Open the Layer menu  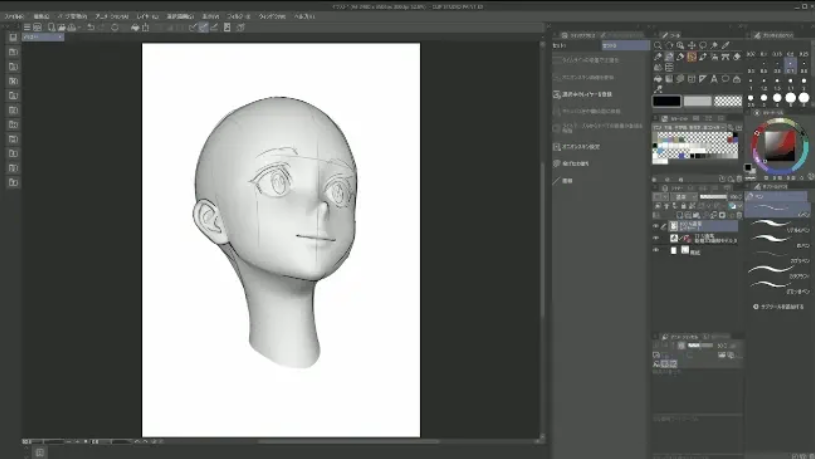pos(146,17)
